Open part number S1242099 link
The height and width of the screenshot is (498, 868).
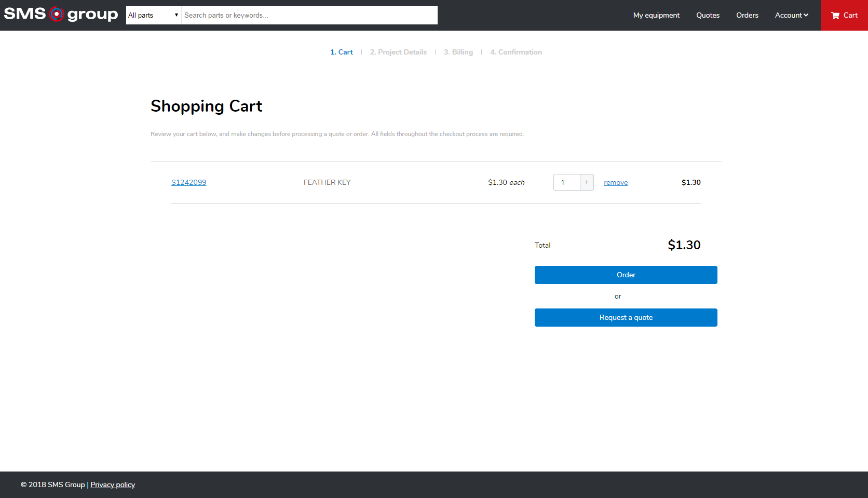(189, 182)
